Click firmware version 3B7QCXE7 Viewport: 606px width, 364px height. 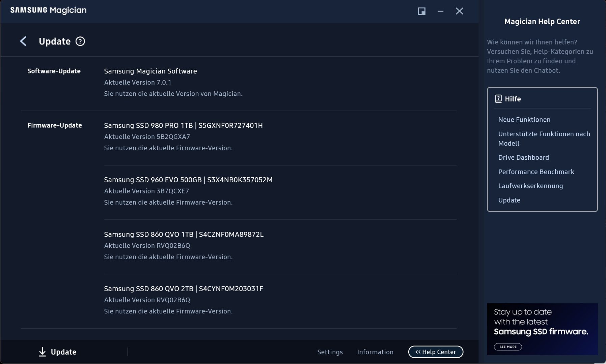[x=173, y=191]
